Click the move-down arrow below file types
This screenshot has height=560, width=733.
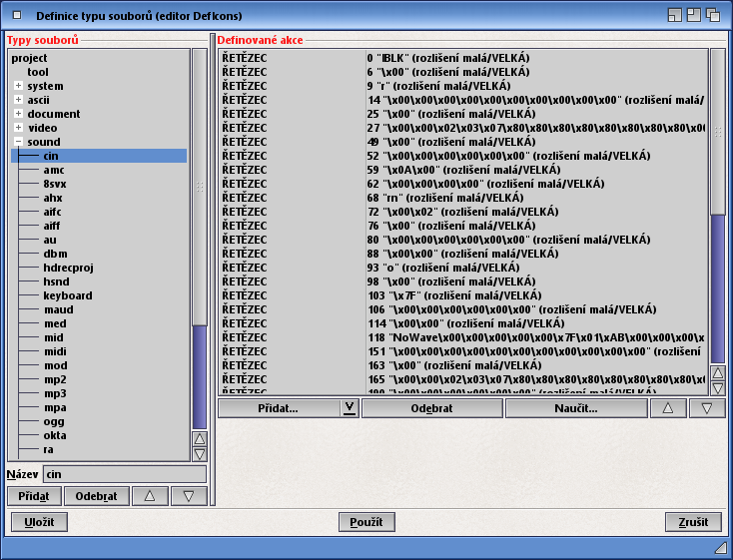[189, 496]
